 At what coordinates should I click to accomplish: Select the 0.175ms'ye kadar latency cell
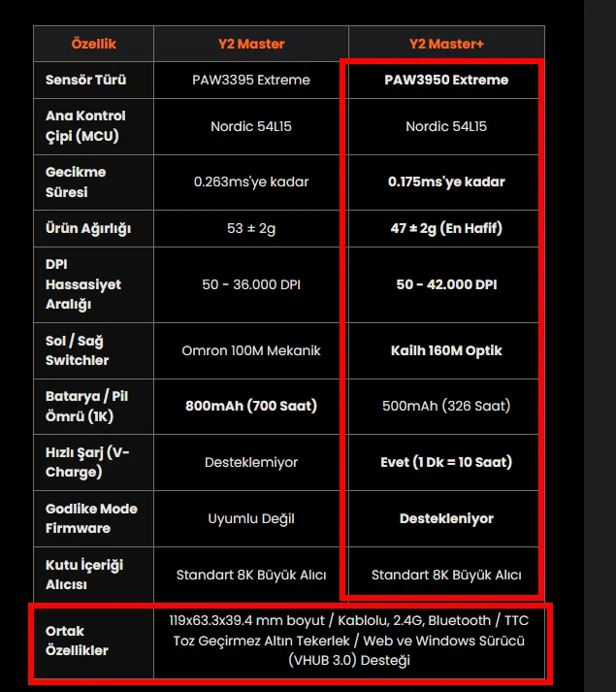tap(446, 181)
